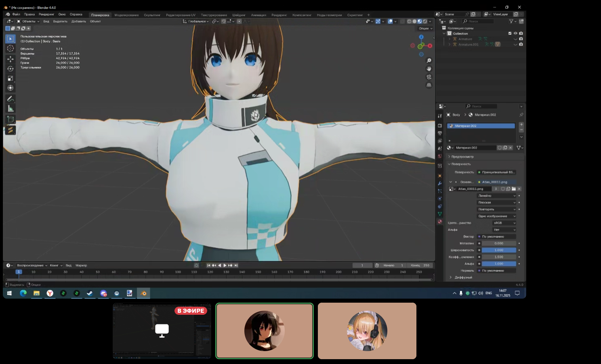This screenshot has width=601, height=364.
Task: Switch to Моделирование workspace tab
Action: (126, 15)
